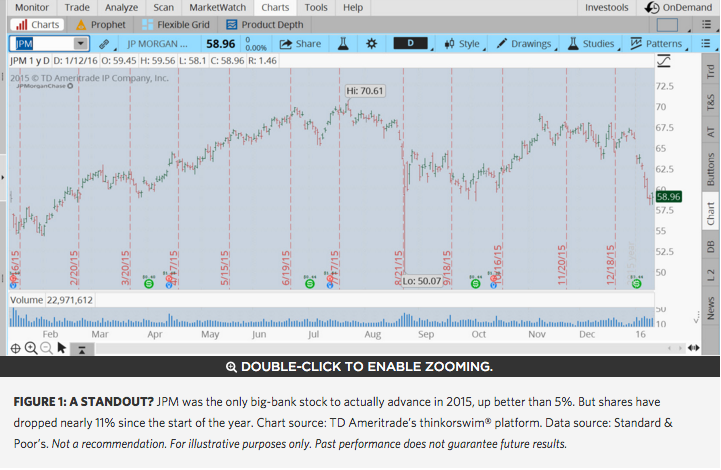Click green dividend icon near October
The width and height of the screenshot is (721, 470).
point(475,284)
